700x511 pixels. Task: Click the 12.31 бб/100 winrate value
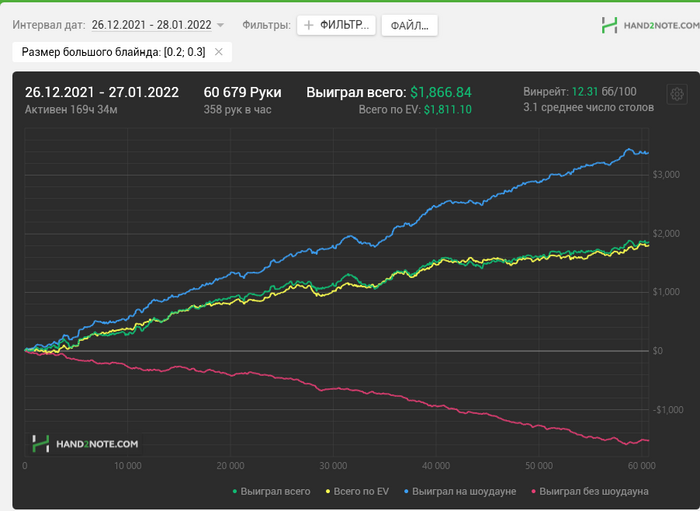[604, 91]
